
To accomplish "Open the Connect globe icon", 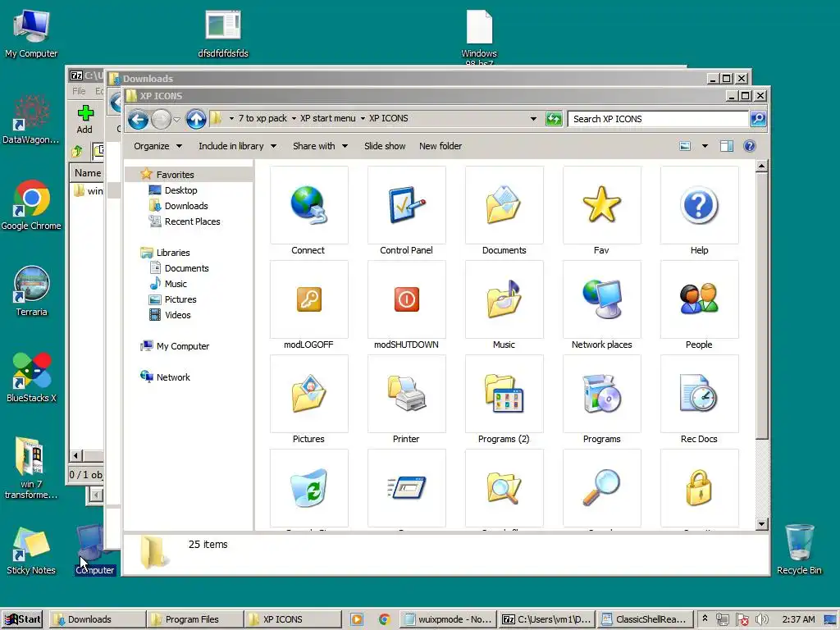I will (308, 205).
